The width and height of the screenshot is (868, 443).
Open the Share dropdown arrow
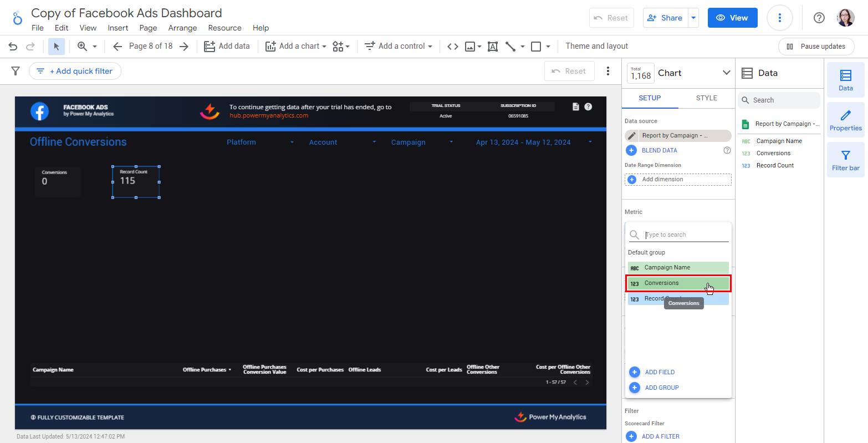(x=693, y=18)
